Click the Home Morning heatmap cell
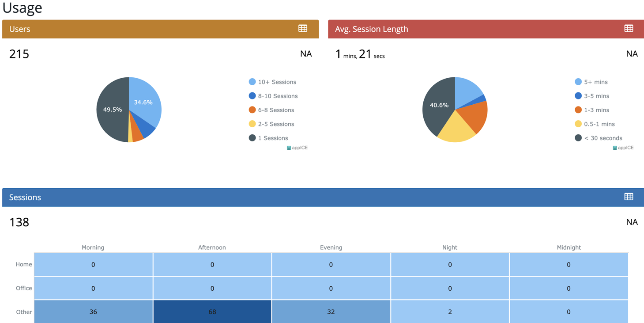 point(93,264)
